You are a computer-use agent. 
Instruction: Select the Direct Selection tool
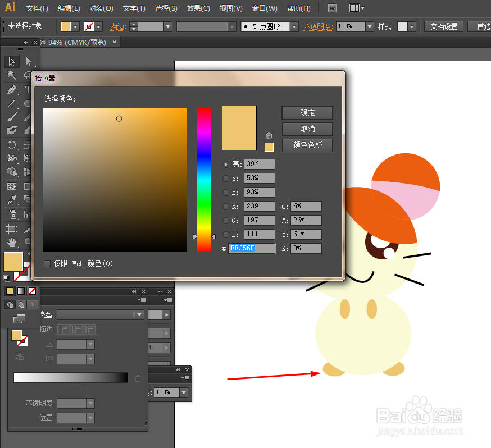point(29,62)
